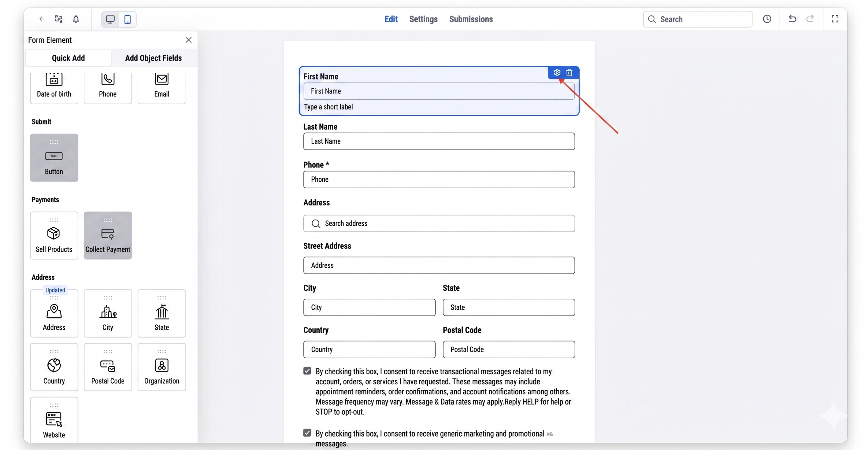
Task: Open version history clock icon
Action: pos(768,19)
